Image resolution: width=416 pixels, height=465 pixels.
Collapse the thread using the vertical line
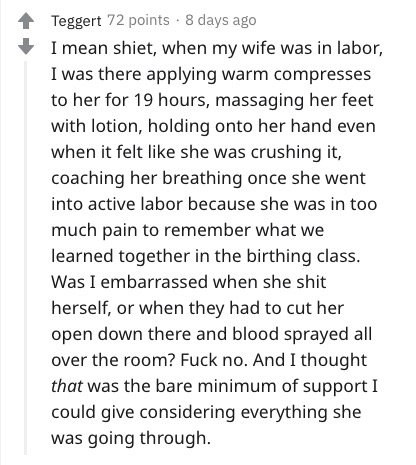tap(26, 258)
